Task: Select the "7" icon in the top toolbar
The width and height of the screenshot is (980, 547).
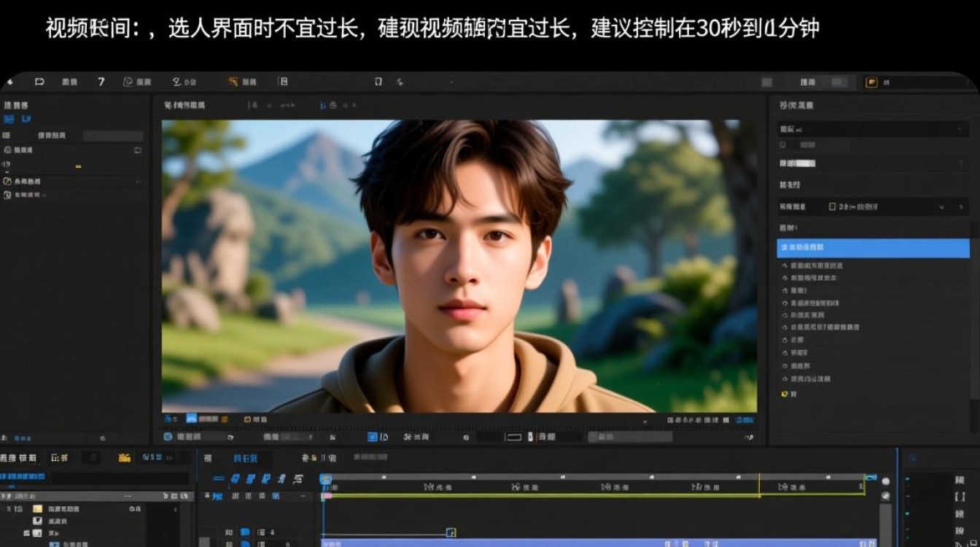Action: point(101,82)
